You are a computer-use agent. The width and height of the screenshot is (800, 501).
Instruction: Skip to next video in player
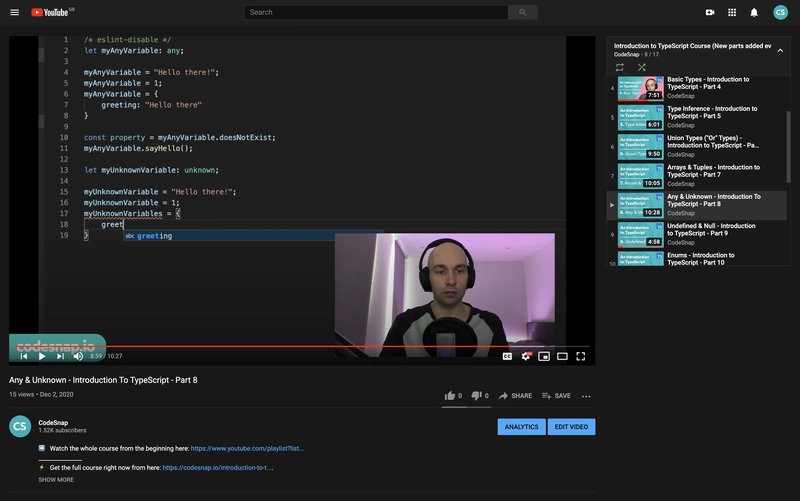click(x=60, y=356)
